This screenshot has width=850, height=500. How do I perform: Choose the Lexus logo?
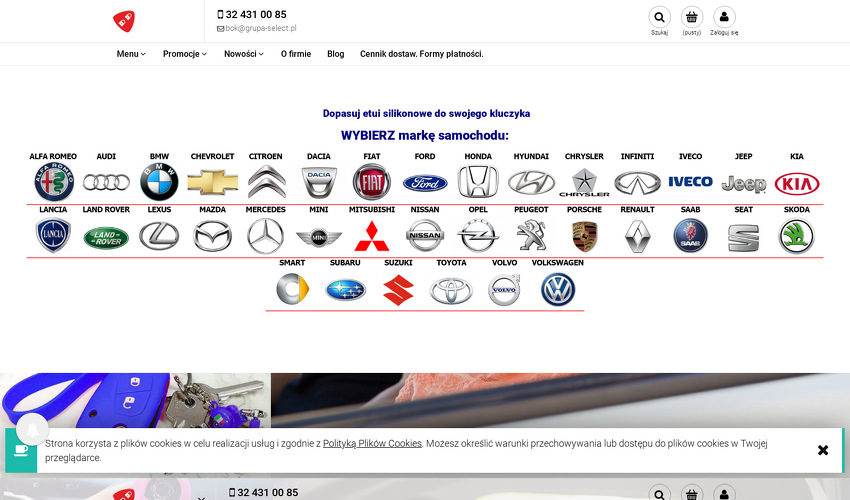159,236
